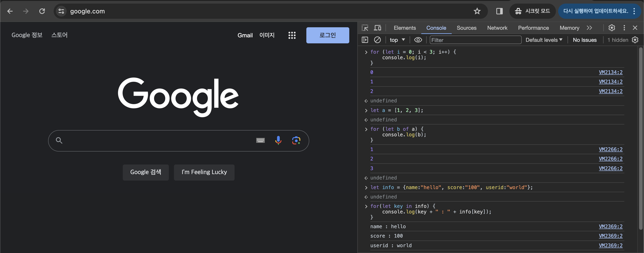Viewport: 644px width, 253px height.
Task: Open the Chrome three-dot menu
Action: (x=634, y=11)
